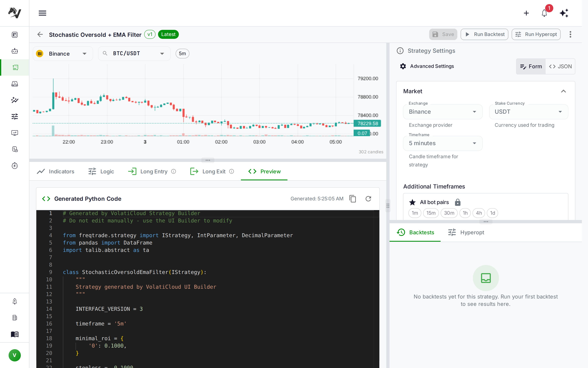Toggle the 1m additional timeframe chip

click(x=415, y=213)
